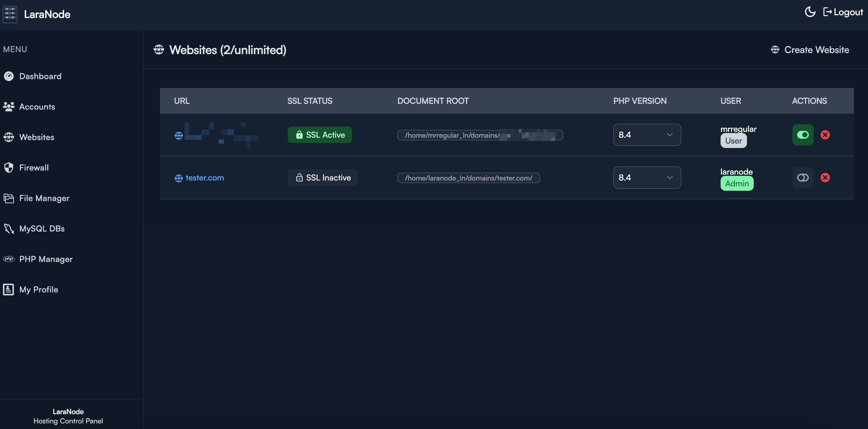868x429 pixels.
Task: Click the Firewall shield icon in the sidebar
Action: 9,168
